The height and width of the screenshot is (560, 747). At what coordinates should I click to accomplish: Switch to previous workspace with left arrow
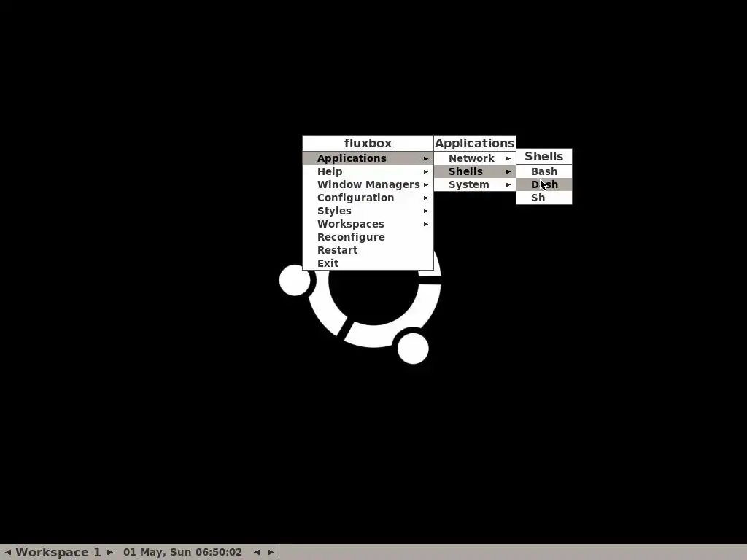[7, 553]
